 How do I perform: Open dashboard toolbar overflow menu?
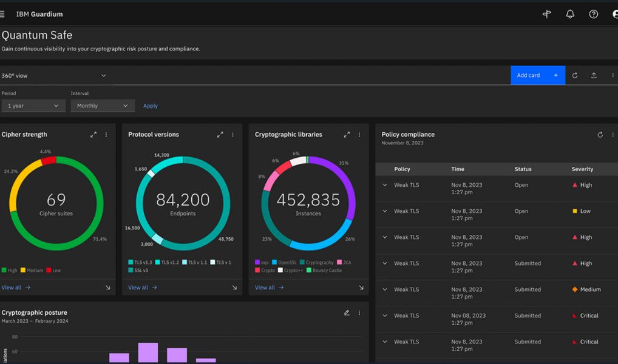pyautogui.click(x=613, y=75)
